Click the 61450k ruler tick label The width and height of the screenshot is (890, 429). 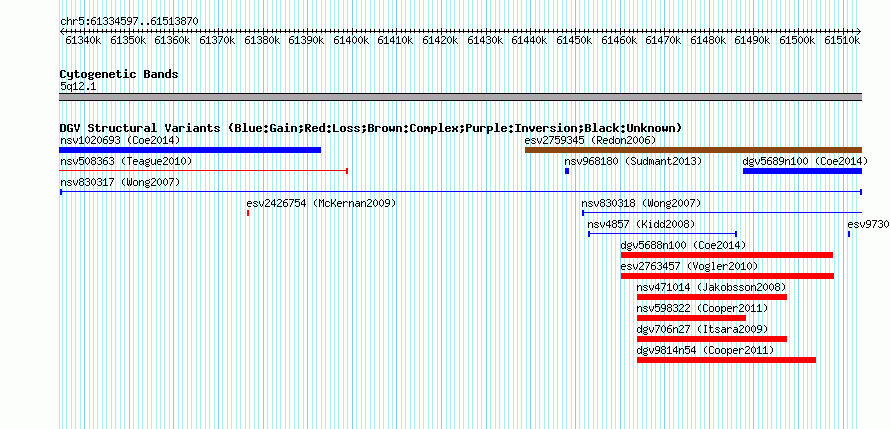(575, 40)
